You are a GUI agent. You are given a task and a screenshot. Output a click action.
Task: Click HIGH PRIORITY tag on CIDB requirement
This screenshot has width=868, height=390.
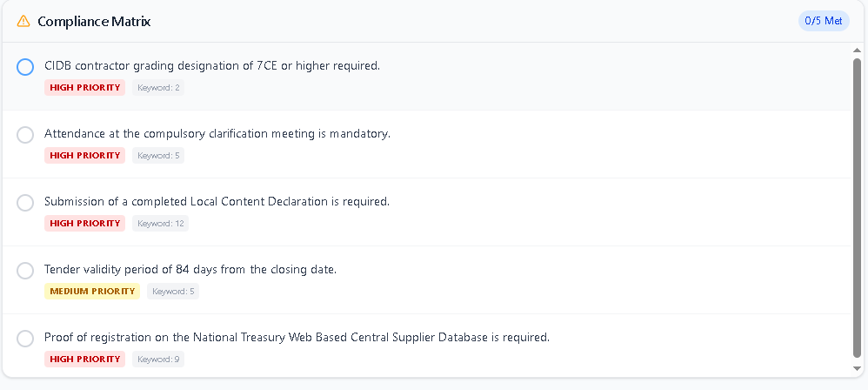coord(84,88)
